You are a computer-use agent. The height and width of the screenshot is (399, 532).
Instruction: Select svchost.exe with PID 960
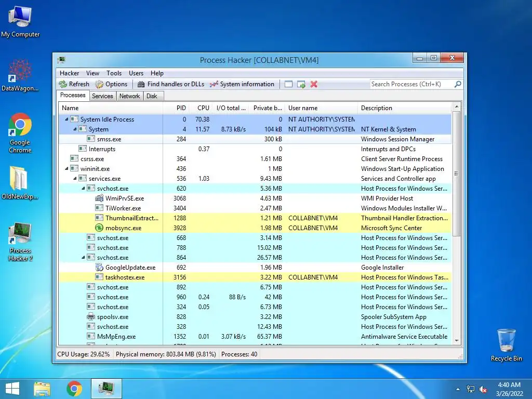(x=255, y=297)
